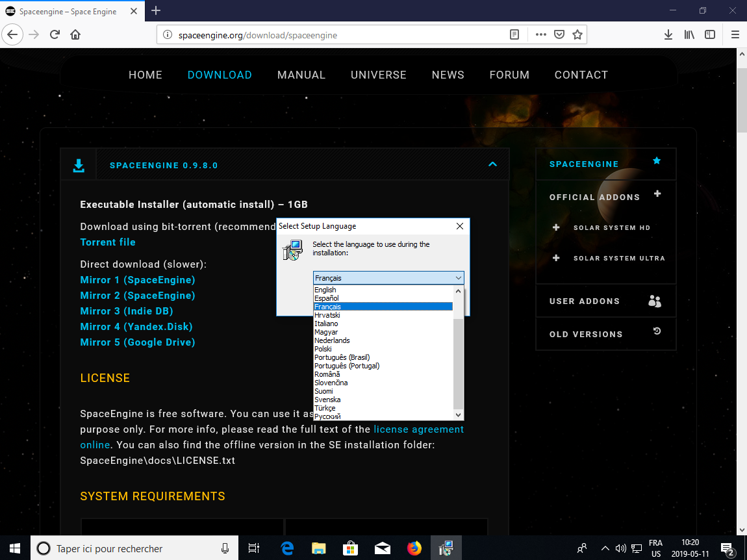The width and height of the screenshot is (747, 560).
Task: Collapse the SpaceEngine 0.9.8.0 section chevron
Action: click(x=492, y=164)
